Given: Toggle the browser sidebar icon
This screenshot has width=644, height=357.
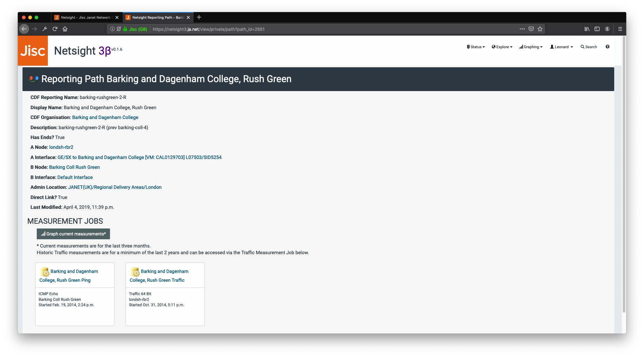Looking at the screenshot, I should [x=597, y=29].
